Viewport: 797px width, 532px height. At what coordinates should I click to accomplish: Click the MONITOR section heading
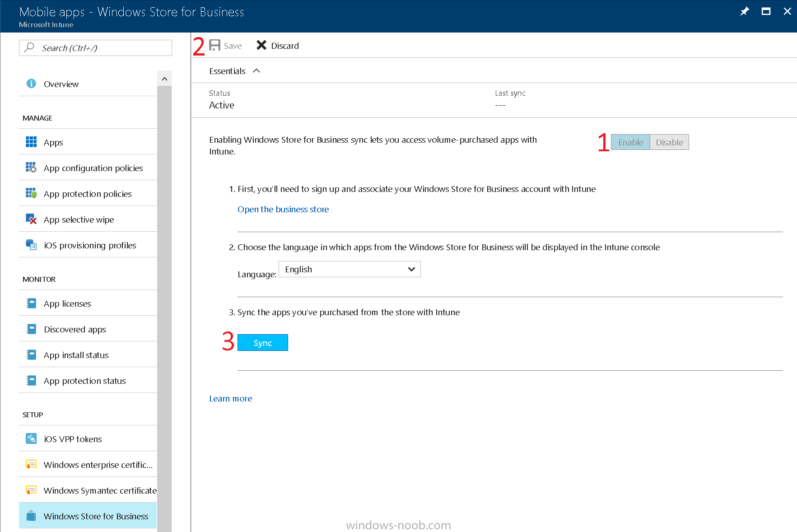39,279
